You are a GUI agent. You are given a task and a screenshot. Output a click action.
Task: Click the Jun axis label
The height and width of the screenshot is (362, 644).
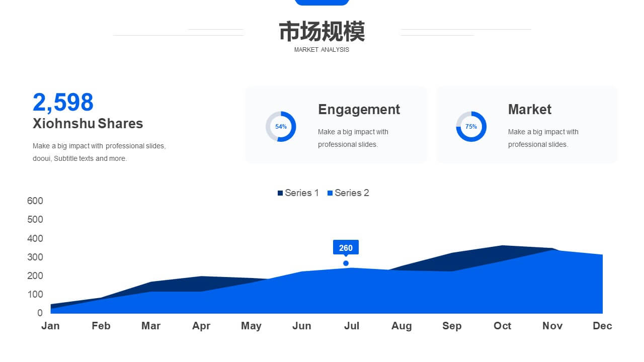point(301,326)
